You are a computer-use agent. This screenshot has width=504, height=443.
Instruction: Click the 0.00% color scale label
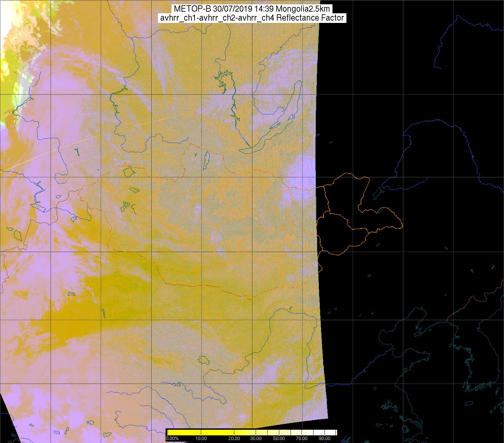(173, 439)
